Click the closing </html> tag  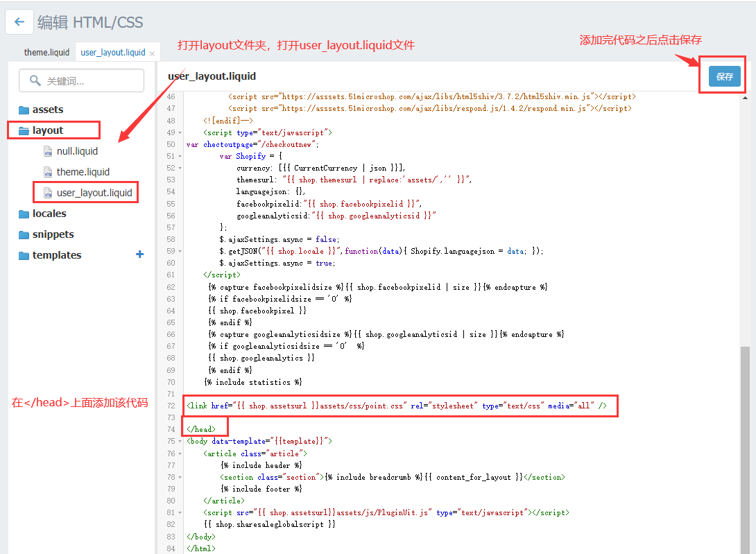coord(201,548)
